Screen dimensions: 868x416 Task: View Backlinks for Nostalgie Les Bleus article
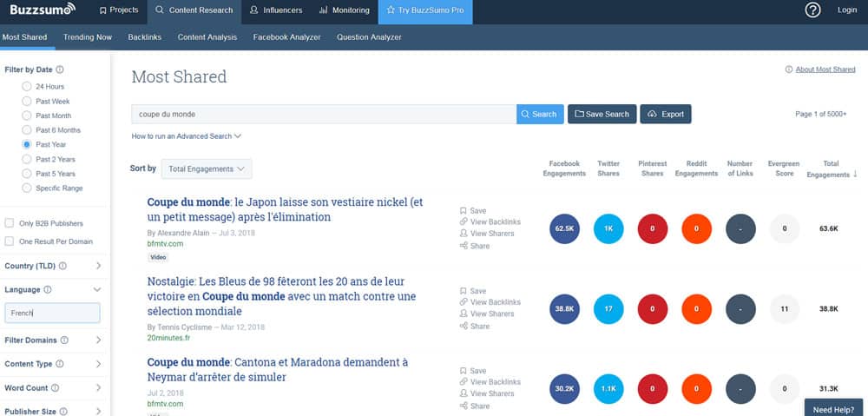pyautogui.click(x=490, y=302)
